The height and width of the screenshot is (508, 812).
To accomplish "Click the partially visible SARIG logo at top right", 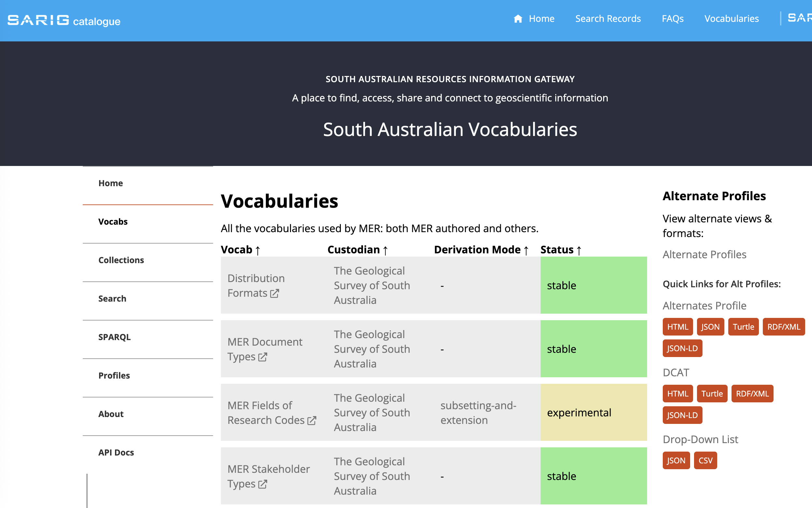I will pyautogui.click(x=800, y=18).
